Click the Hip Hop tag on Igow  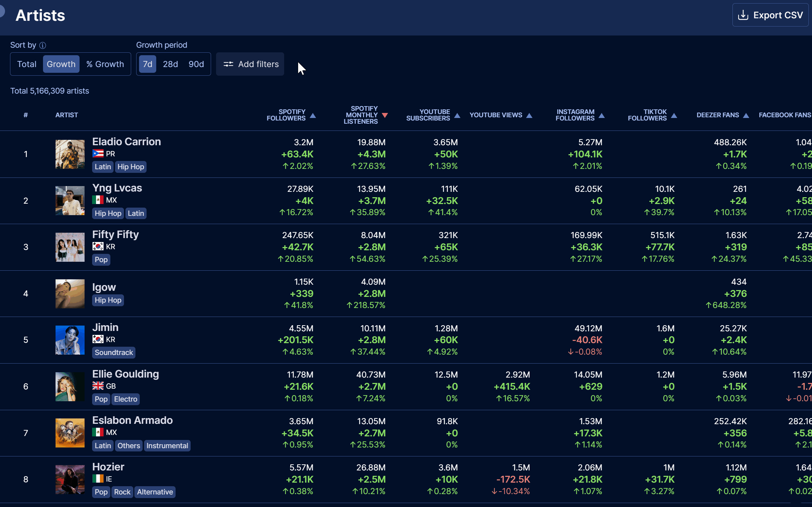108,300
